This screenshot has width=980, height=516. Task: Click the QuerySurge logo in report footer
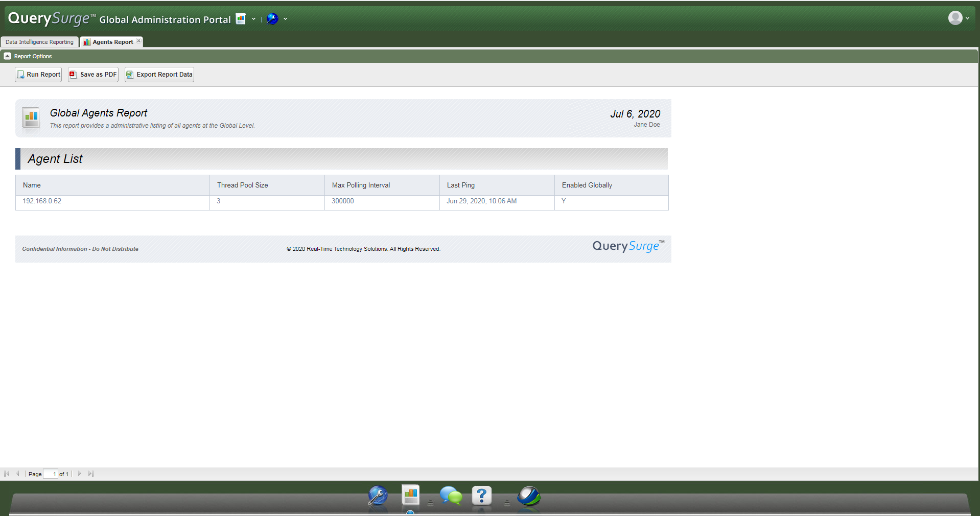pyautogui.click(x=628, y=246)
